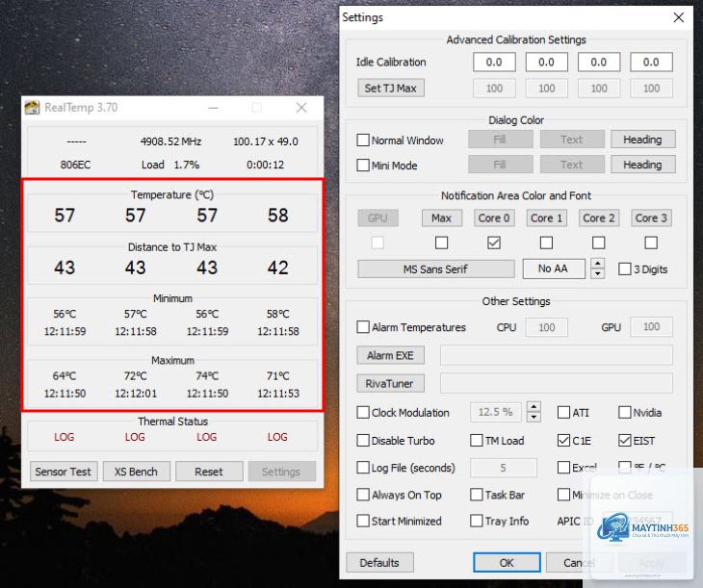Click the Core 0 notification color button
This screenshot has width=703, height=588.
coord(494,217)
